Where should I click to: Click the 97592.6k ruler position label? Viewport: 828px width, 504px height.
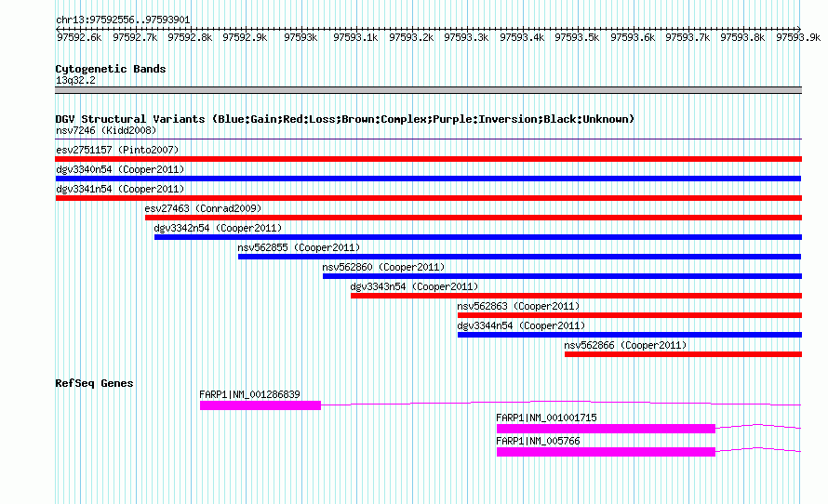click(79, 37)
